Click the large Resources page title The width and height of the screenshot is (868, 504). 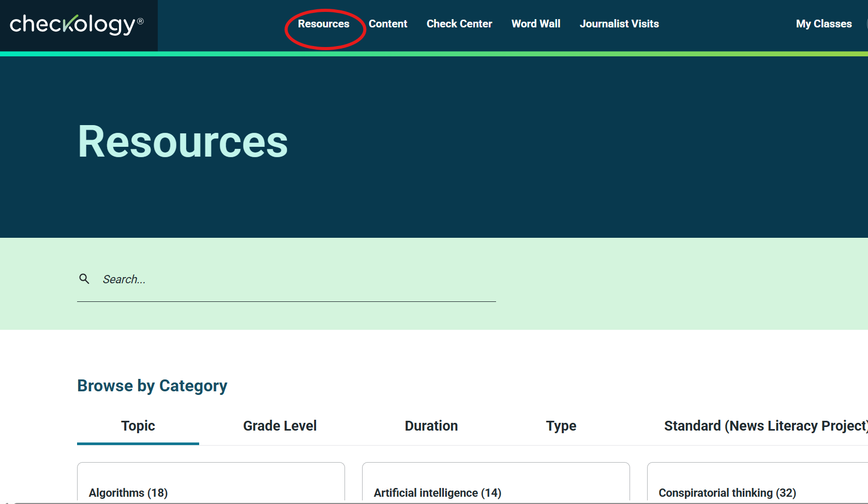tap(183, 142)
